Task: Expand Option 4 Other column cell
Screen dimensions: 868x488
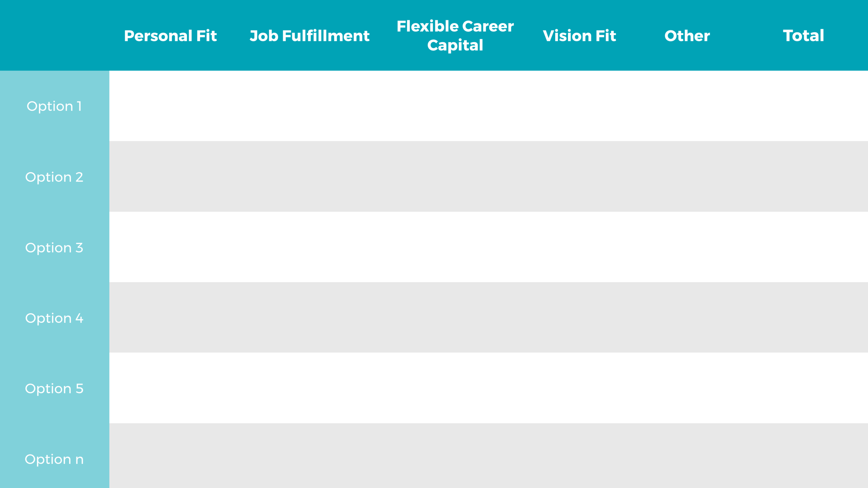Action: pos(687,317)
